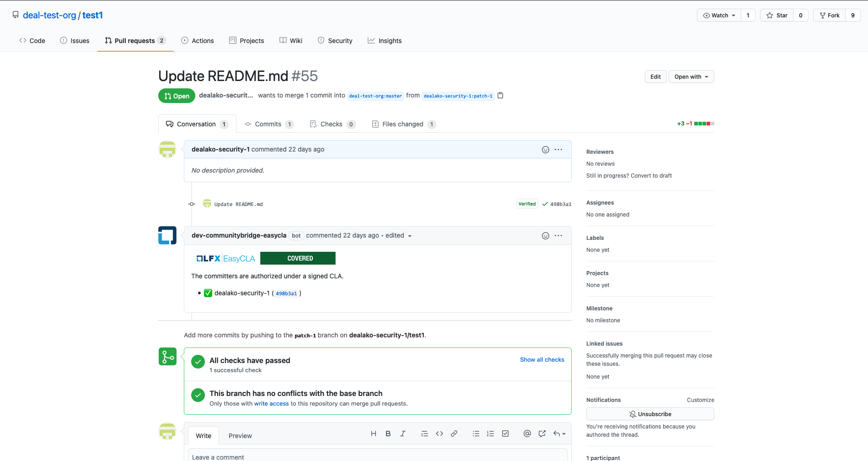Switch to the Commits tab
Screen dimensions: 868x461
[x=269, y=124]
